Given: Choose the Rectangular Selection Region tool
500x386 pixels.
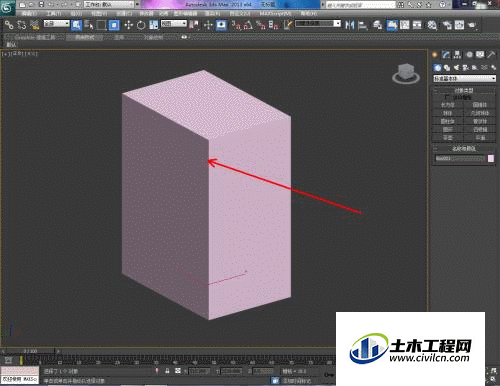Looking at the screenshot, I should point(101,25).
